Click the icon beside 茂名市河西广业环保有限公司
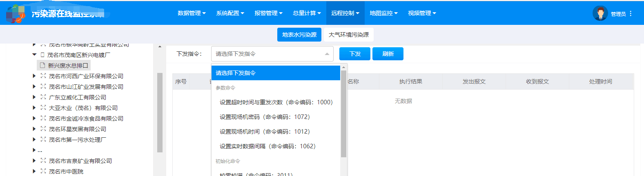 pyautogui.click(x=43, y=76)
